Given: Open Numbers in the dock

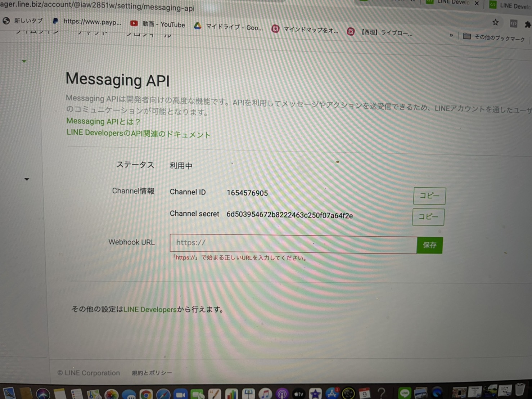Looking at the screenshot, I should [x=231, y=394].
